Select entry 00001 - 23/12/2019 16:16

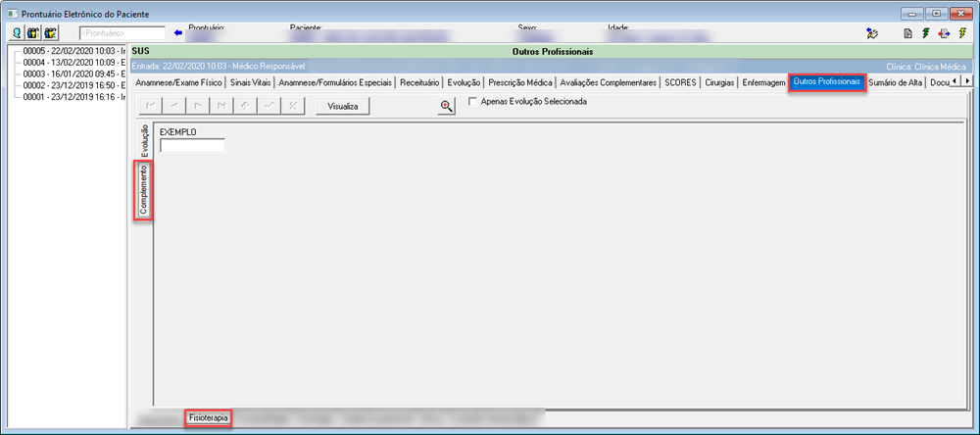coord(74,97)
